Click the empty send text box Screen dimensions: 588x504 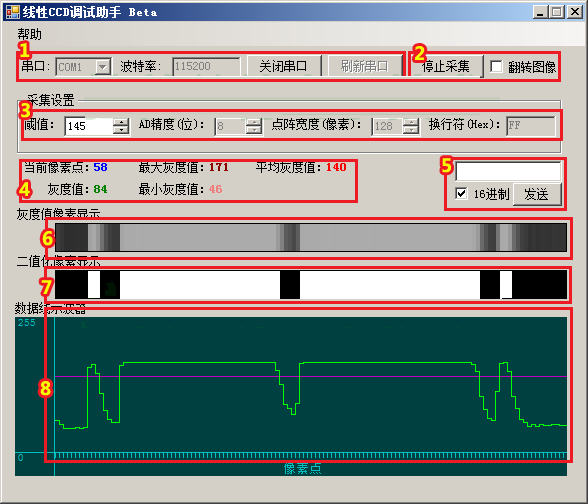click(508, 171)
